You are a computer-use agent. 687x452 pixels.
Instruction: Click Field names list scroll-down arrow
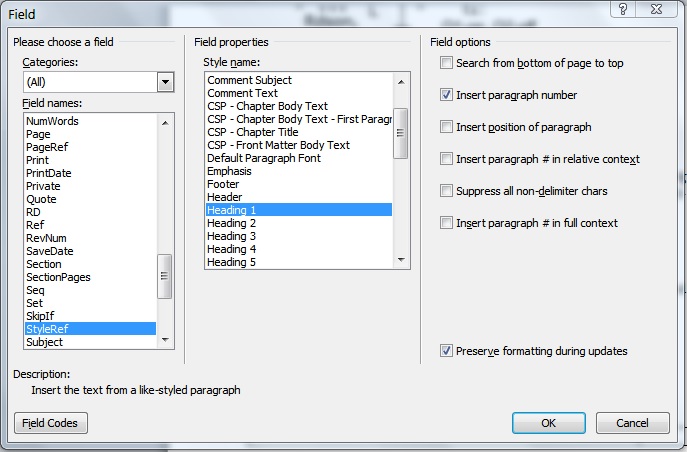pos(165,340)
